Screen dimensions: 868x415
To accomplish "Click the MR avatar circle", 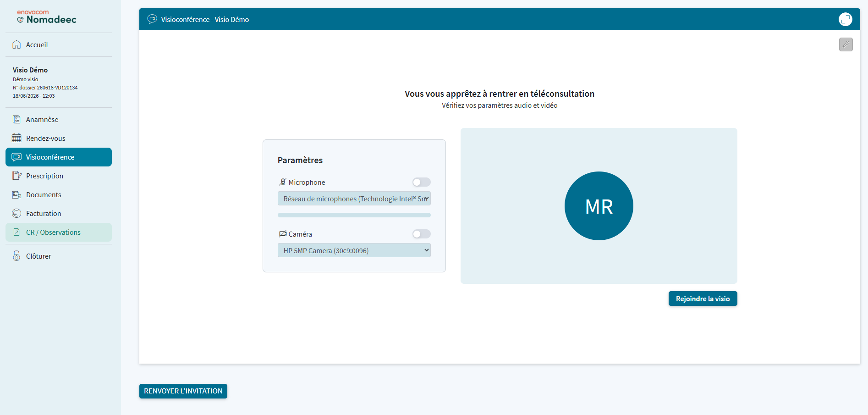I will click(x=599, y=206).
